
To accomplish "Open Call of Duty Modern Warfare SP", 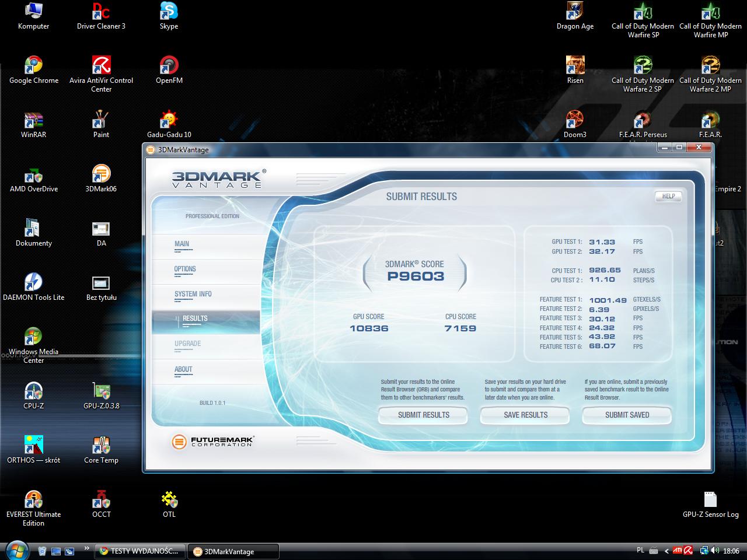I will pyautogui.click(x=643, y=20).
